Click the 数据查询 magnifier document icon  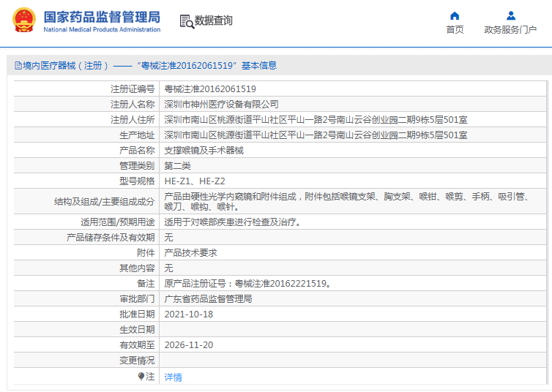187,21
